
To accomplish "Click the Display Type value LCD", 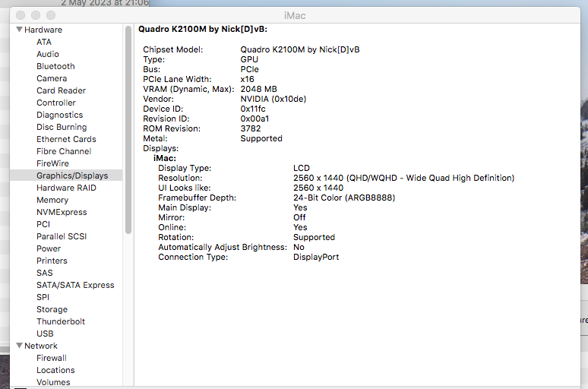I will [x=302, y=168].
